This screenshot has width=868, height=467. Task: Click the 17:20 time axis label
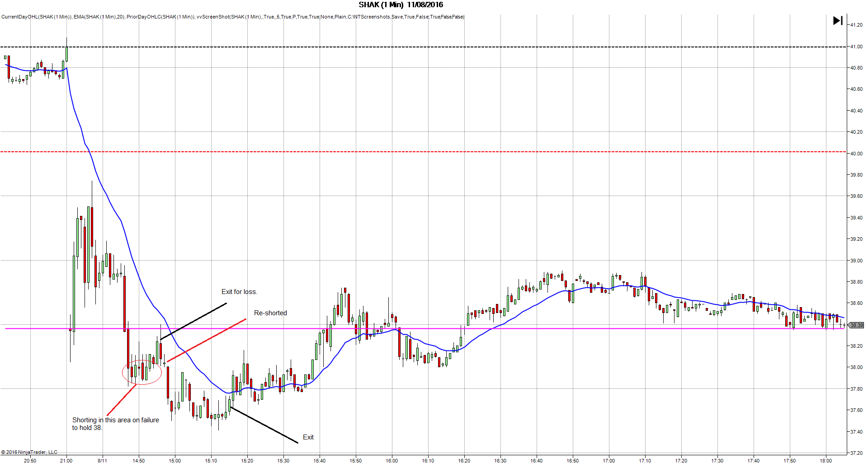(x=681, y=461)
